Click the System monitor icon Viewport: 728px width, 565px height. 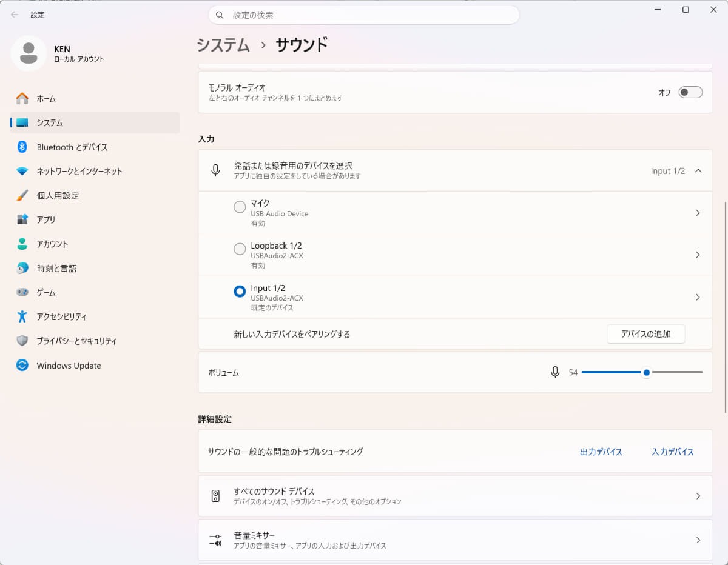click(22, 122)
